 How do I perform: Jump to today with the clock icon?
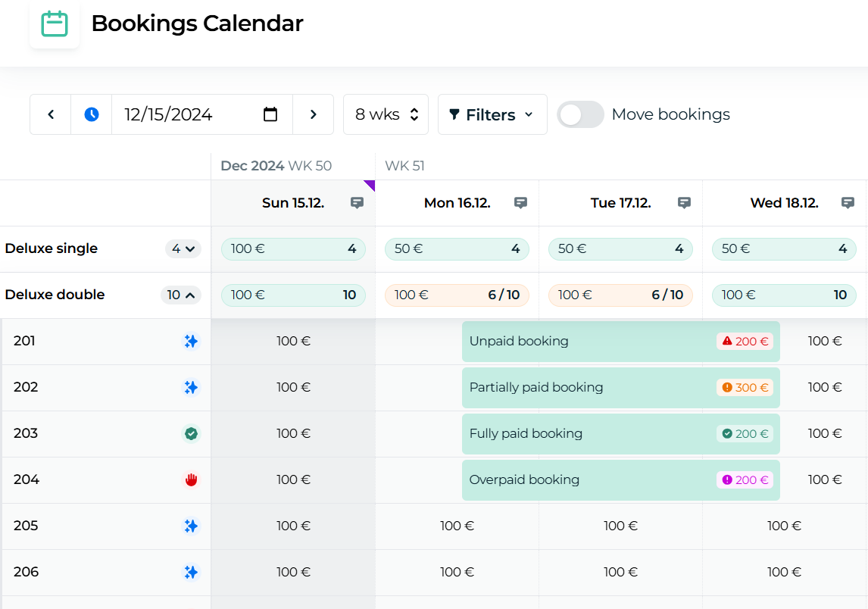[92, 114]
